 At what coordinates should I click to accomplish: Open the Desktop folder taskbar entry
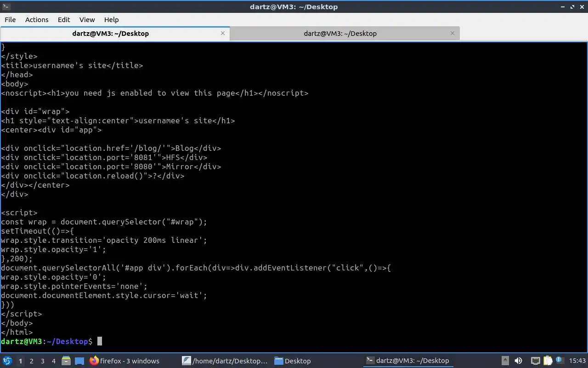(x=293, y=361)
